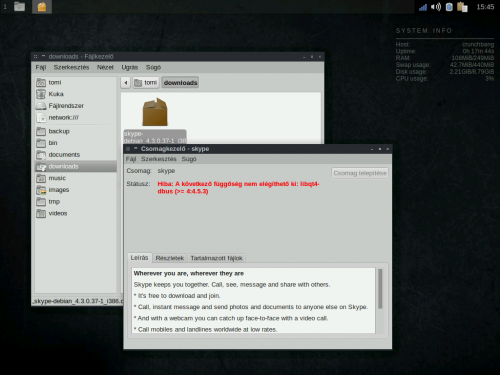Open Szerkesztés menu in Csomagkezelő window
500x375 pixels.
[159, 159]
